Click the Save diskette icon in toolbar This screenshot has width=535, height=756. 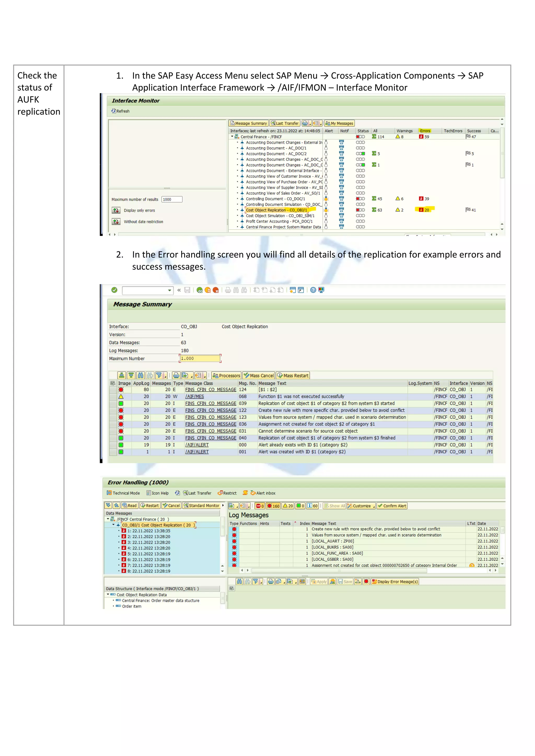187,290
